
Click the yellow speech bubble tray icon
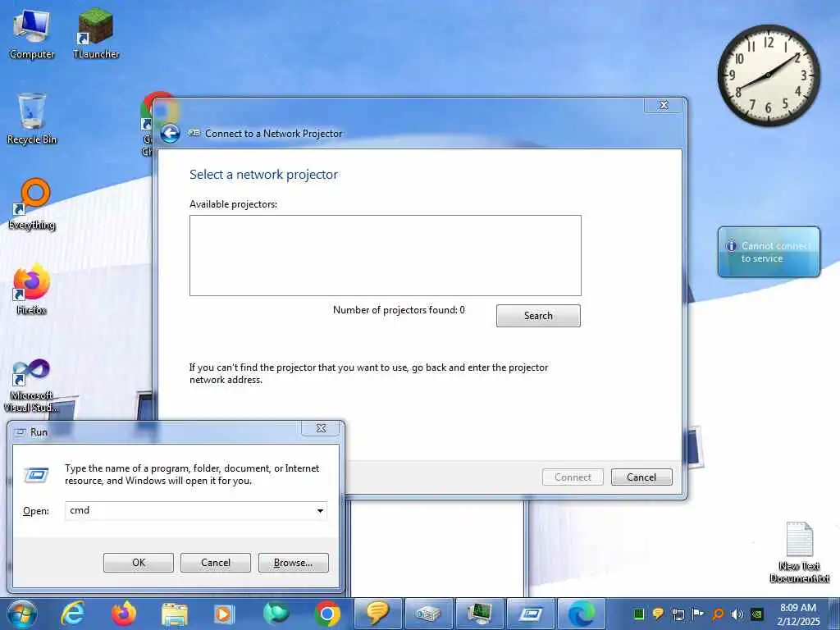point(659,614)
